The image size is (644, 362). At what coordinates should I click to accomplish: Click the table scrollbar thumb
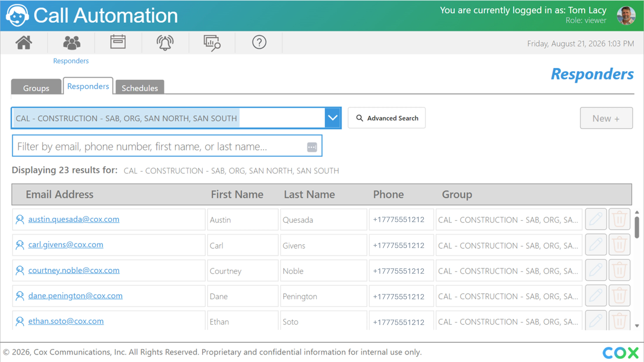pyautogui.click(x=637, y=227)
